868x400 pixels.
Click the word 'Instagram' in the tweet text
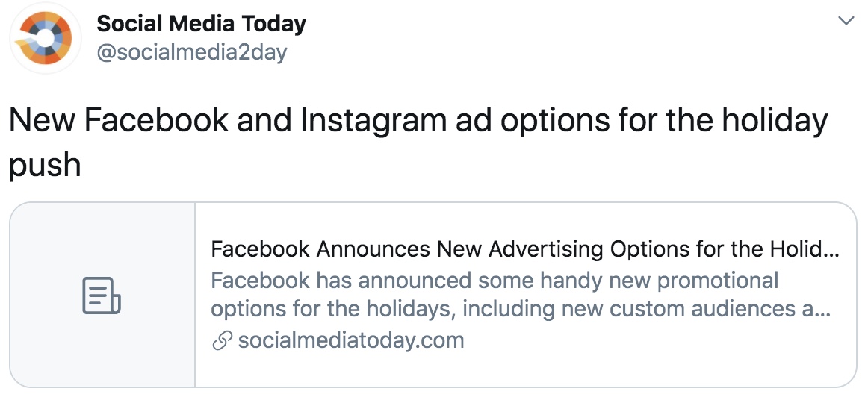[x=373, y=120]
